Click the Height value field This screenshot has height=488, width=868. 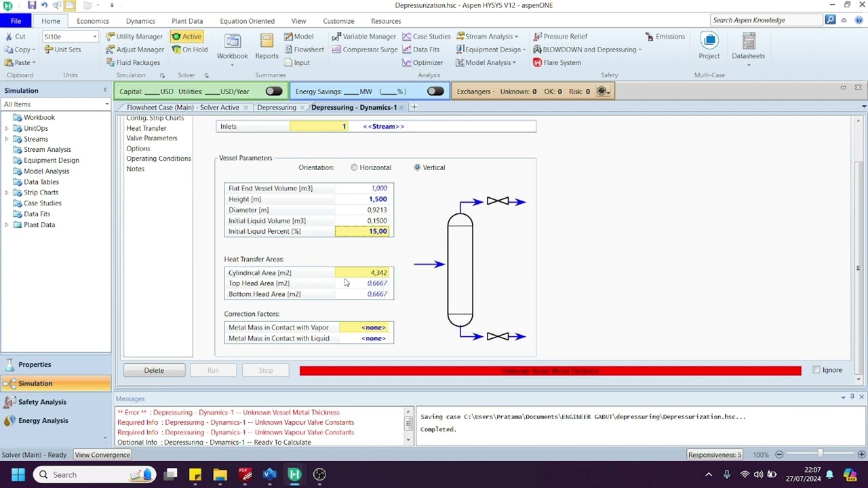point(363,199)
